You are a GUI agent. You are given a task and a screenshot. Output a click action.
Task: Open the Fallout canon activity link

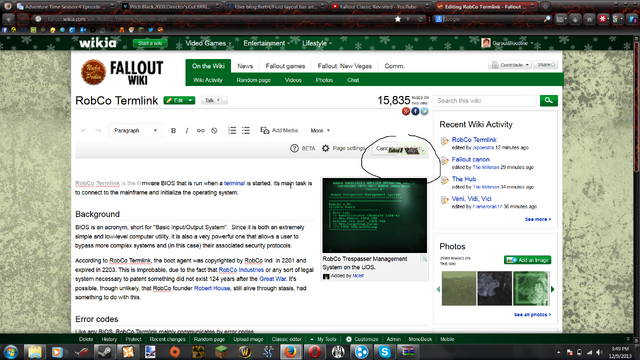[x=470, y=160]
